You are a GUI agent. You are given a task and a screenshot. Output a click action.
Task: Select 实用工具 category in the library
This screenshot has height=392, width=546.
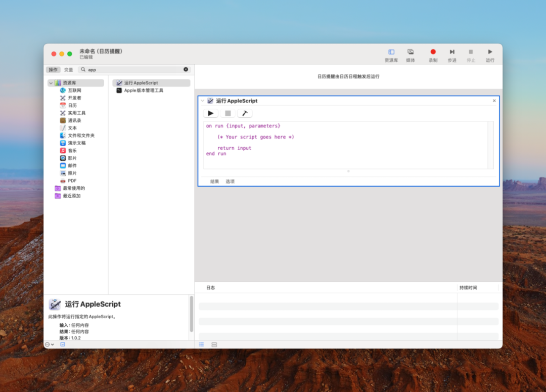pyautogui.click(x=73, y=113)
